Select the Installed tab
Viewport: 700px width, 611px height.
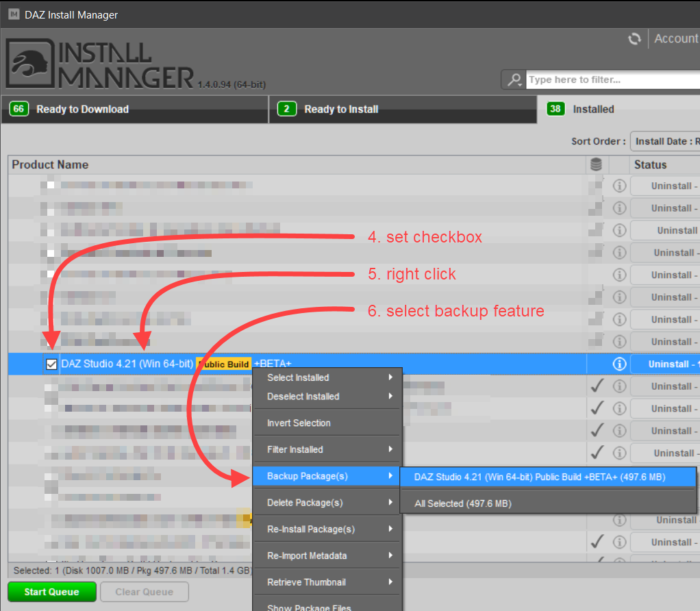pyautogui.click(x=618, y=110)
